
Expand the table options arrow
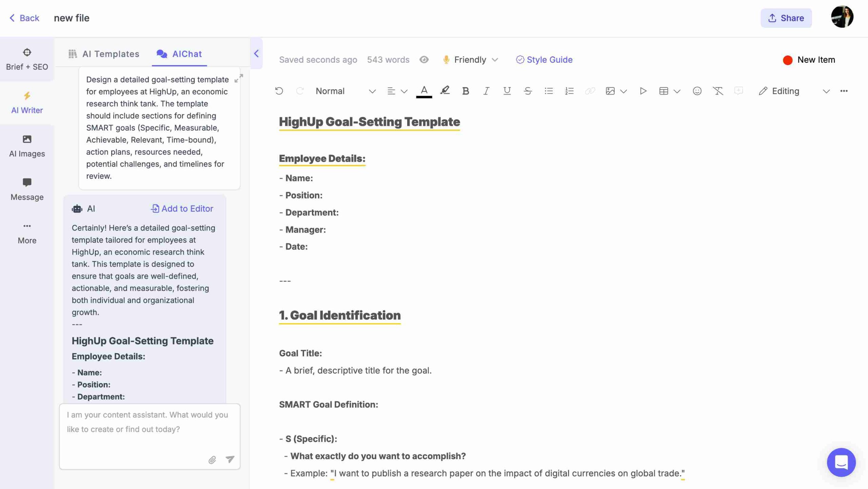click(x=677, y=91)
